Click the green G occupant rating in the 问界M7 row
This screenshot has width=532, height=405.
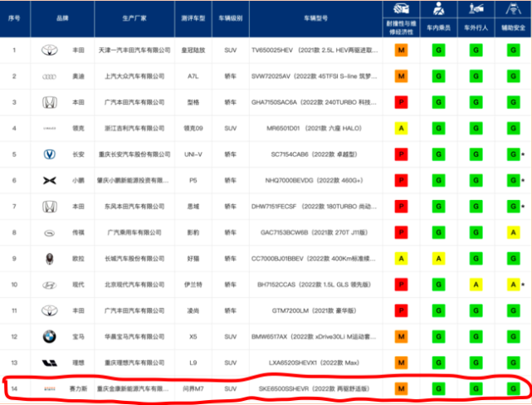click(438, 388)
